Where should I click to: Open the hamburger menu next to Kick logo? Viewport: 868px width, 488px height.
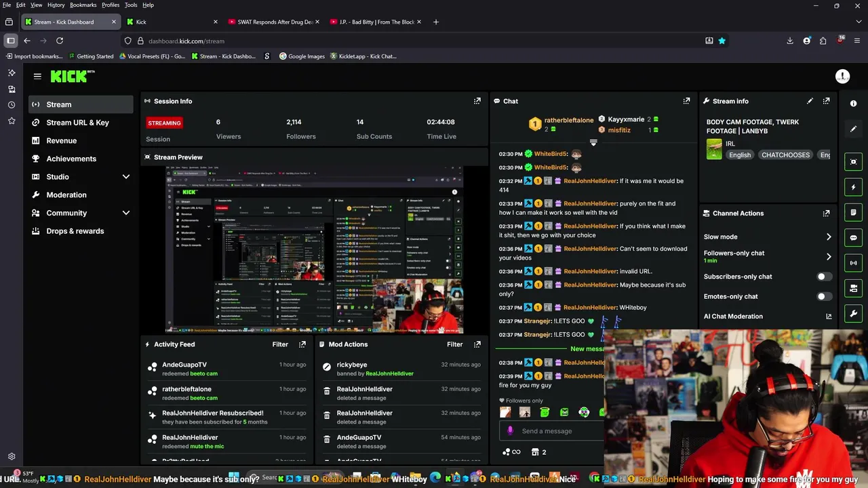[x=37, y=77]
